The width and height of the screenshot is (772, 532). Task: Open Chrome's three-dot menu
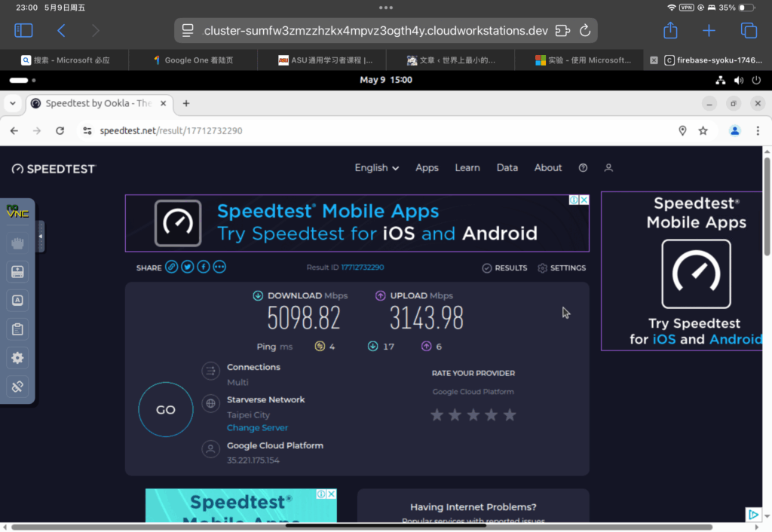pos(758,131)
